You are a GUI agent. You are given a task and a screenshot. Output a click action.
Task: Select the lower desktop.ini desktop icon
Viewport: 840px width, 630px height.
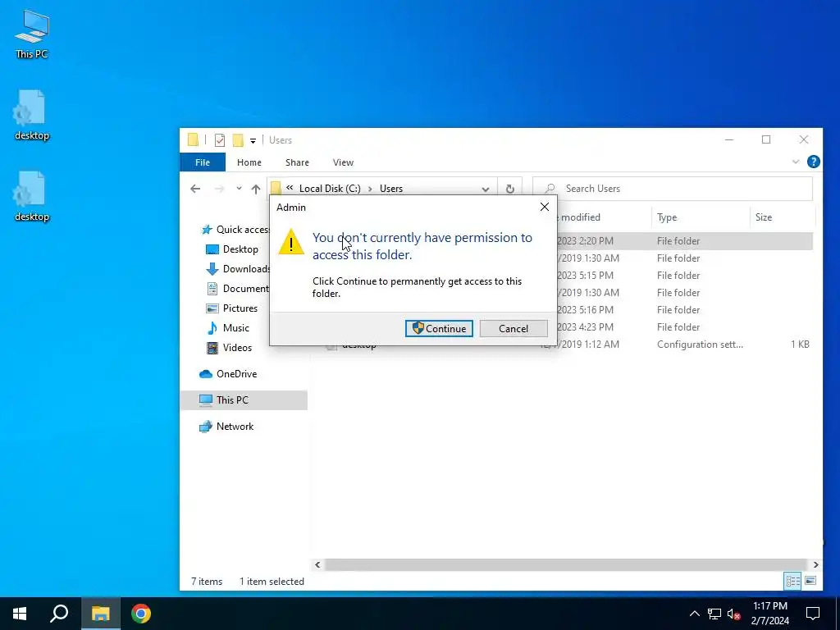[x=32, y=197]
